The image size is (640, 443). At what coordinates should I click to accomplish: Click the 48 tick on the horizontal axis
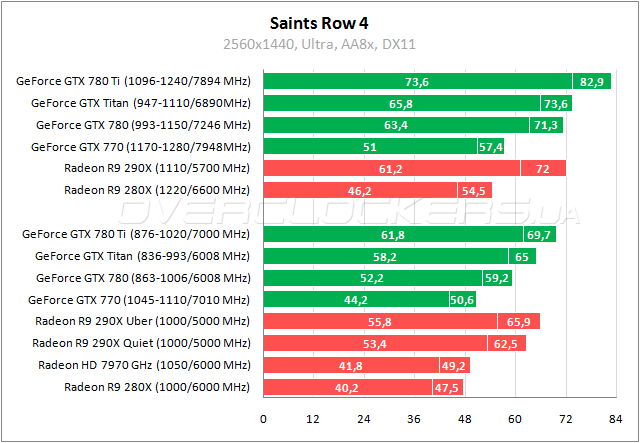point(465,419)
